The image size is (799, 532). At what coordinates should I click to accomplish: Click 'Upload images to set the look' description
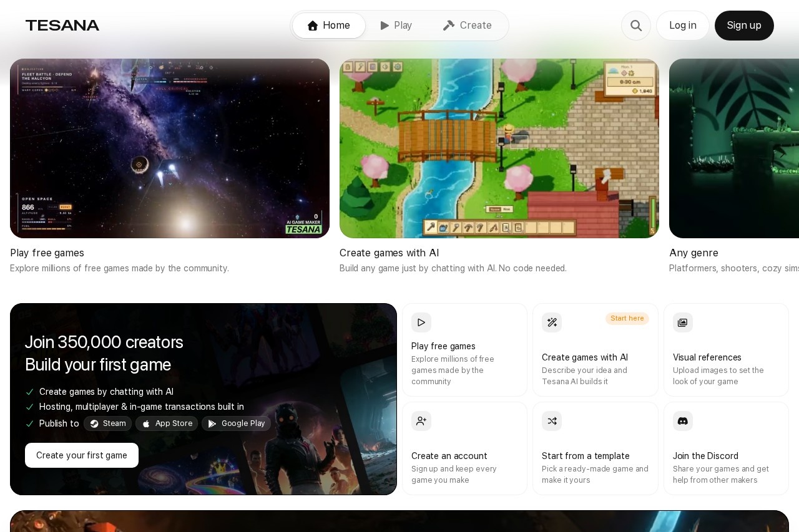[718, 376]
